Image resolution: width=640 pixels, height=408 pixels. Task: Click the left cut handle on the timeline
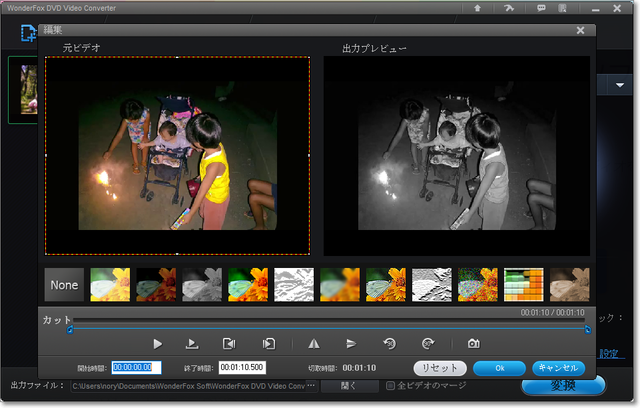click(x=70, y=328)
